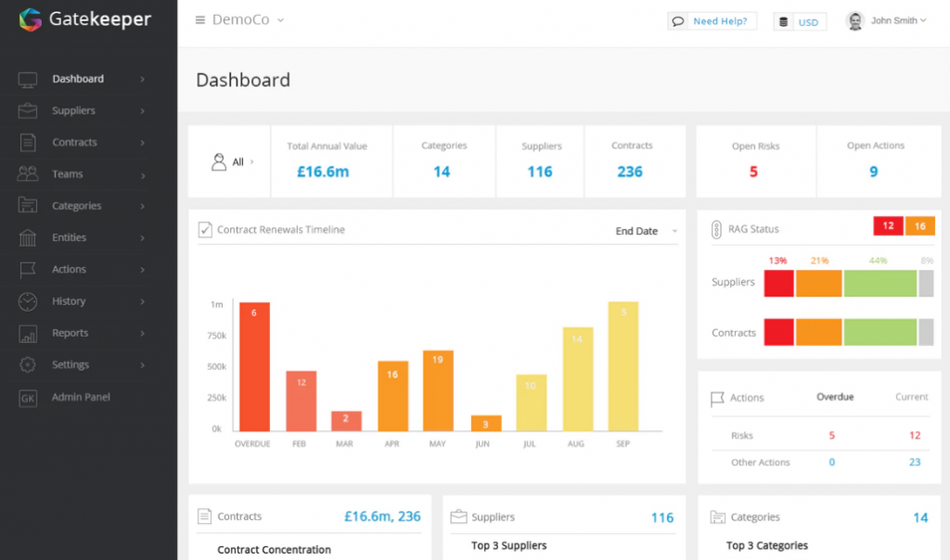The width and height of the screenshot is (950, 560).
Task: Click the red segment of the Suppliers RAG bar
Action: click(778, 283)
